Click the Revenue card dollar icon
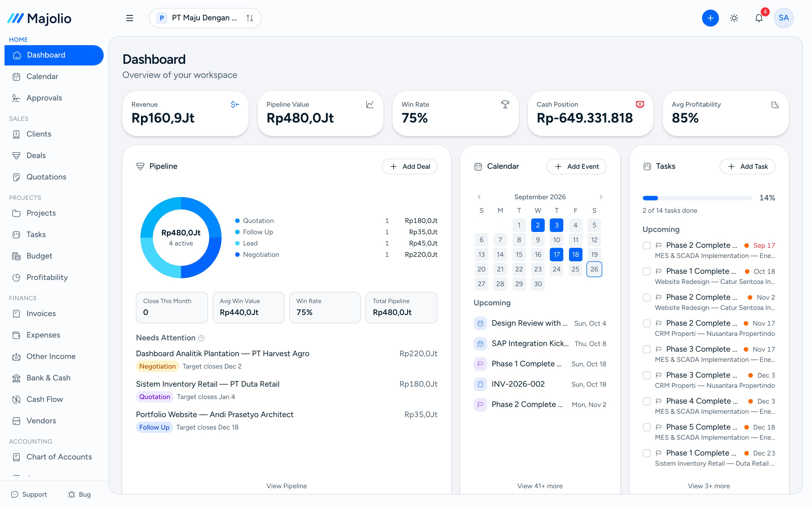The image size is (812, 508). click(x=235, y=104)
